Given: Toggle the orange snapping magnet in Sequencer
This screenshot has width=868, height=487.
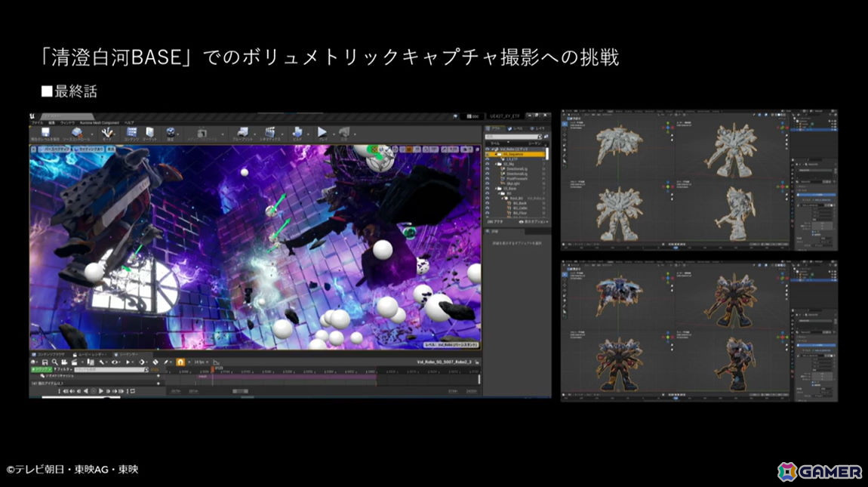Looking at the screenshot, I should pos(180,362).
